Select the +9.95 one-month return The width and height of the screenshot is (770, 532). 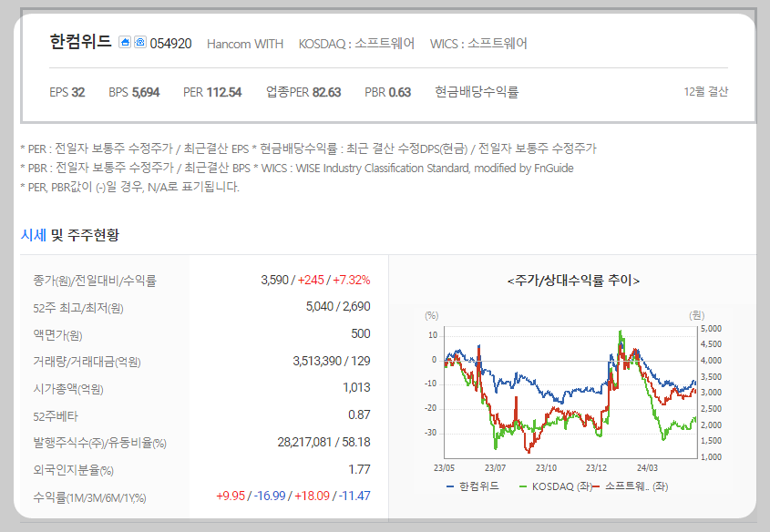231,496
